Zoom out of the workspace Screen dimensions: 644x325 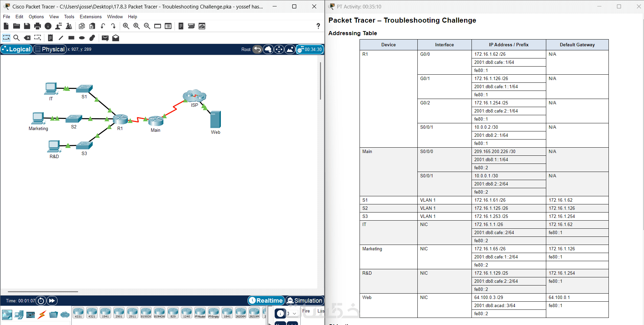[x=147, y=26]
